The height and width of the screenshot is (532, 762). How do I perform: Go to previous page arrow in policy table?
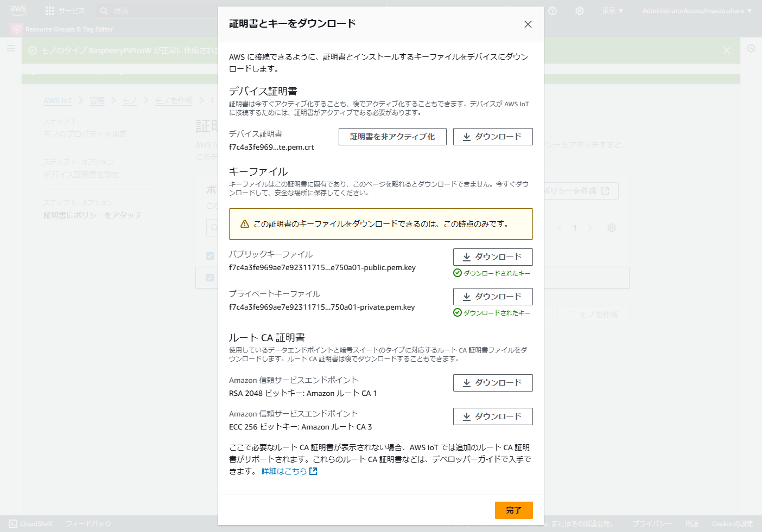560,228
